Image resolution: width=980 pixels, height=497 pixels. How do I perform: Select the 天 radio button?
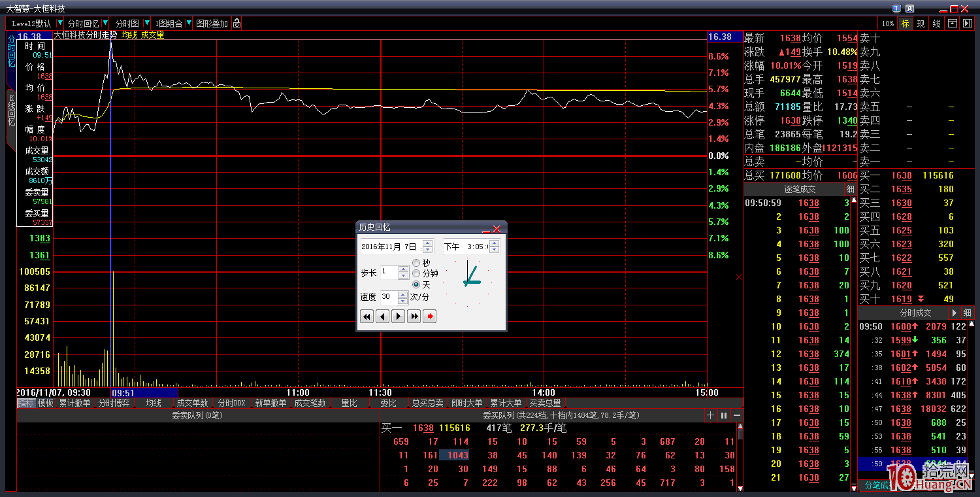[x=416, y=284]
